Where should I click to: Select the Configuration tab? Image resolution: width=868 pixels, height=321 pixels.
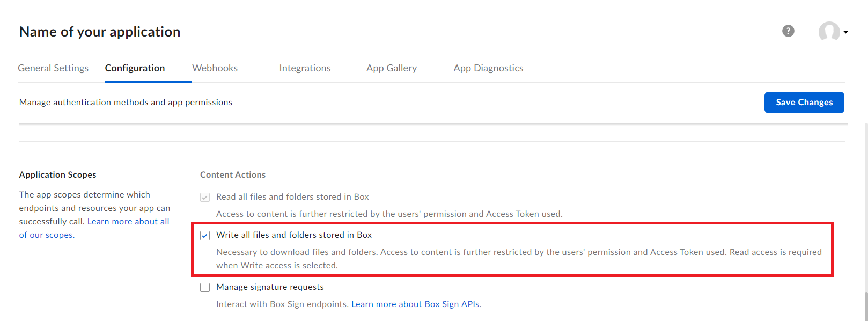[x=135, y=68]
